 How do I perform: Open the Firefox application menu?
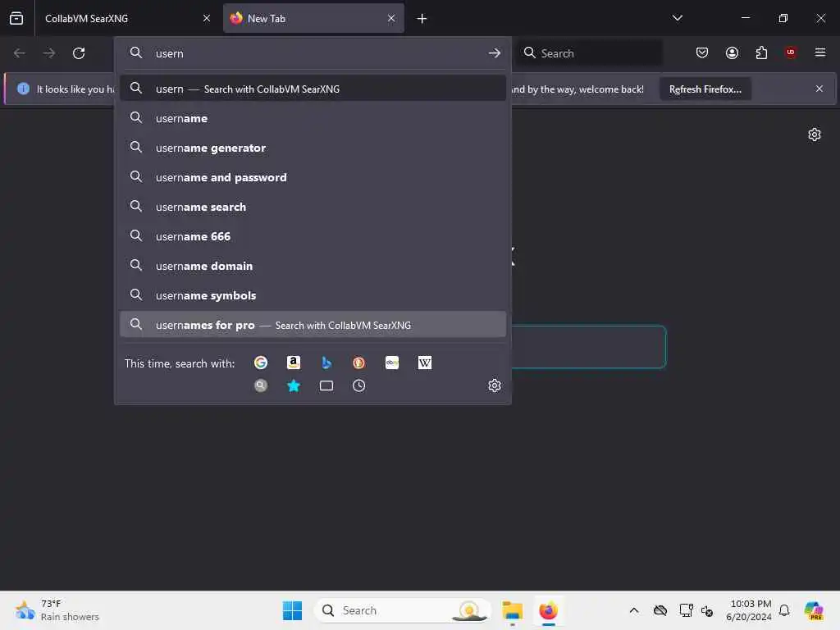(x=820, y=52)
